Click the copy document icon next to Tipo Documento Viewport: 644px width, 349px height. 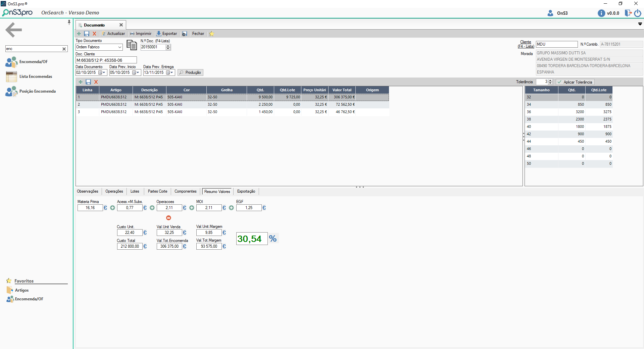click(x=132, y=45)
